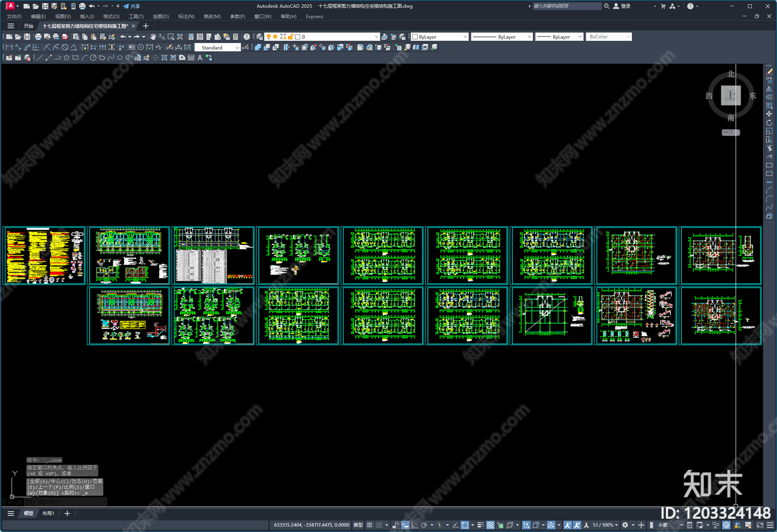Screen dimensions: 777x532
Task: Click 北 north on the ViewCube compass
Action: tap(731, 74)
